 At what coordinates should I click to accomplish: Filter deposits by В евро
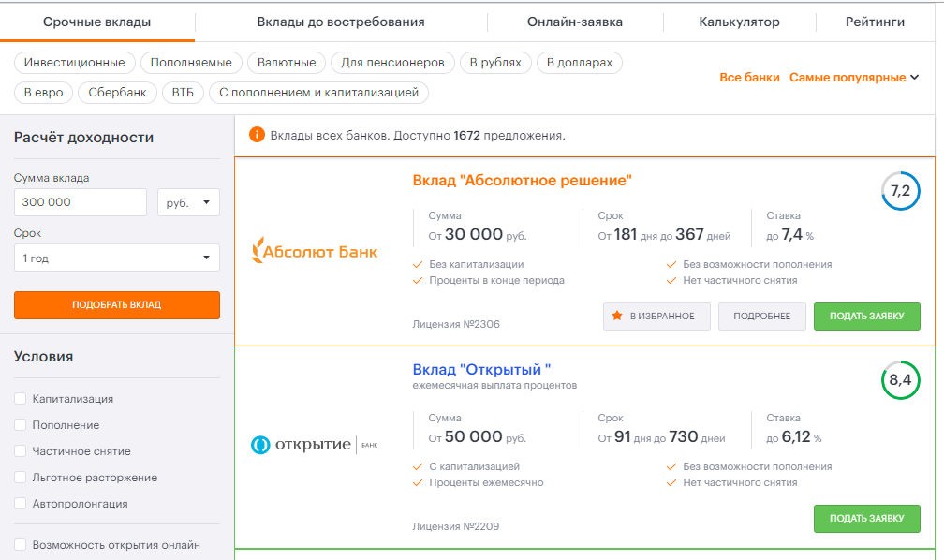coord(43,92)
